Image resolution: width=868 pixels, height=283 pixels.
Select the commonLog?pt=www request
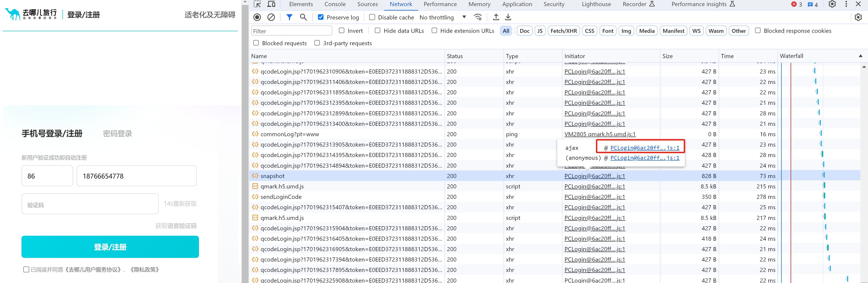click(289, 134)
